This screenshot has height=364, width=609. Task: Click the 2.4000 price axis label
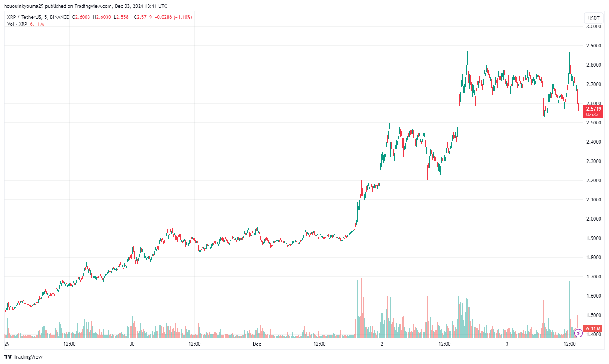(x=593, y=142)
